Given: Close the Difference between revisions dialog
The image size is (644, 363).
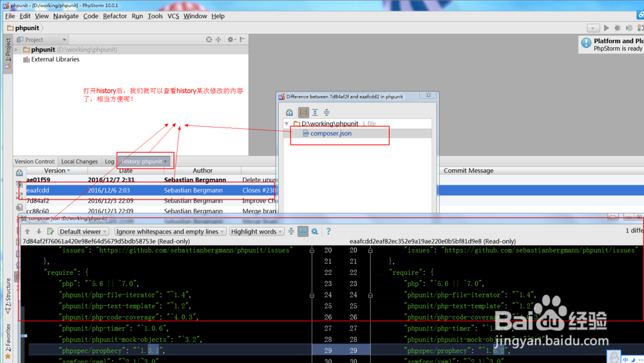Looking at the screenshot, I should (428, 95).
